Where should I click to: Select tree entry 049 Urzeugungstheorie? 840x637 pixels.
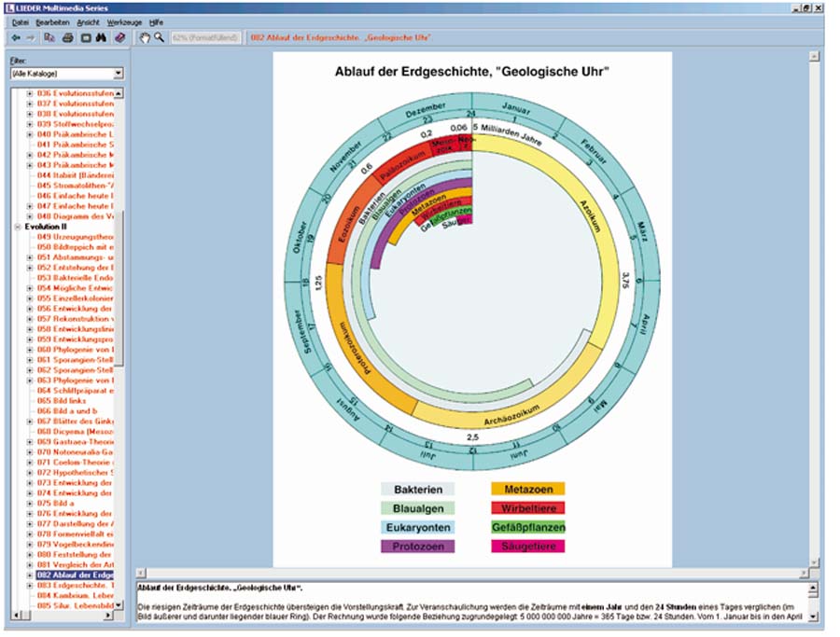point(75,237)
